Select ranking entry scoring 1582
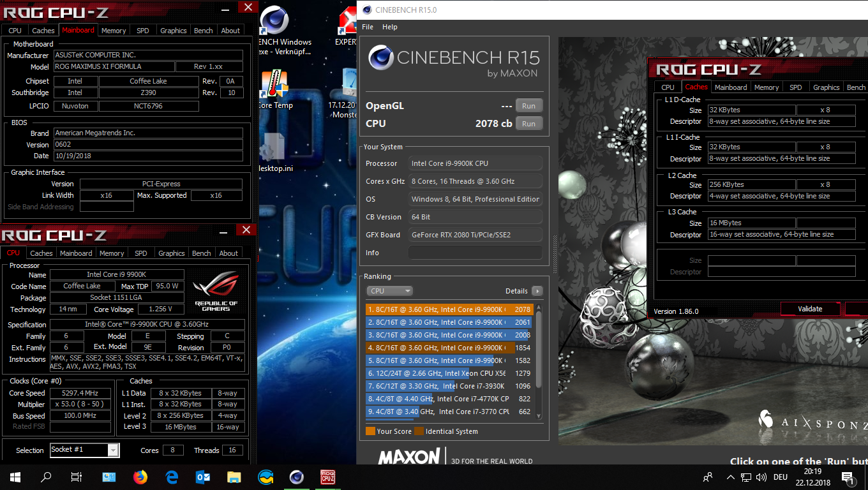The height and width of the screenshot is (490, 868). coord(449,360)
